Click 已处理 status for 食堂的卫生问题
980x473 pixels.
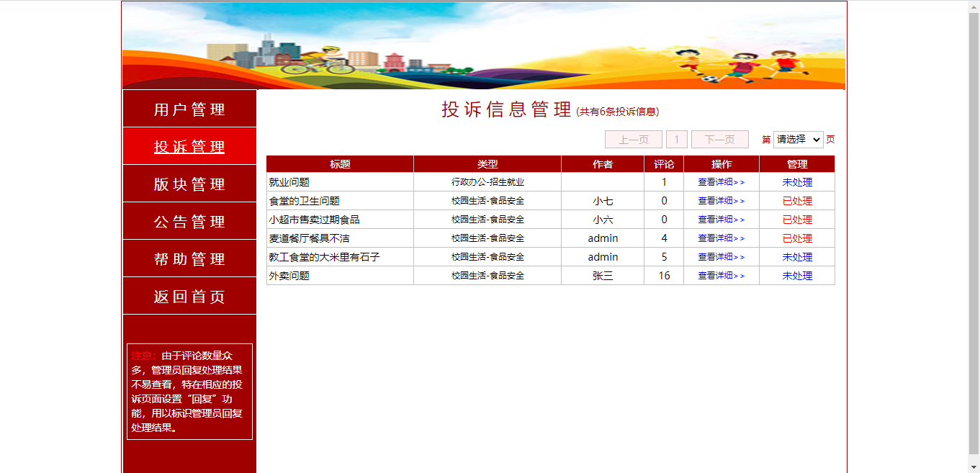pyautogui.click(x=797, y=201)
